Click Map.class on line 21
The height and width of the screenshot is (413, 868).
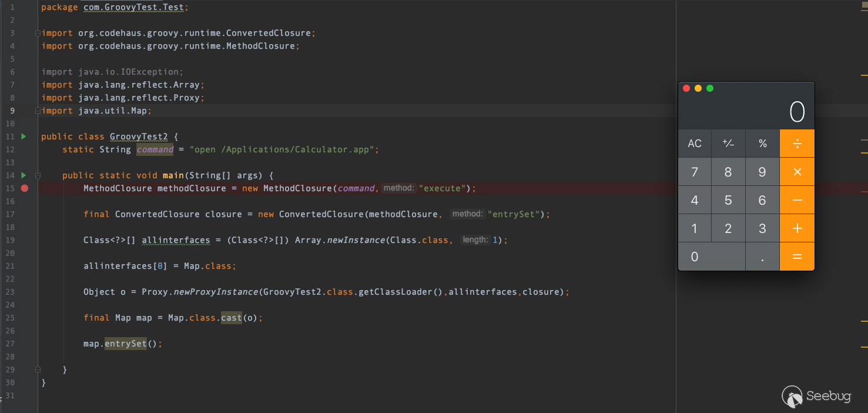coord(207,266)
